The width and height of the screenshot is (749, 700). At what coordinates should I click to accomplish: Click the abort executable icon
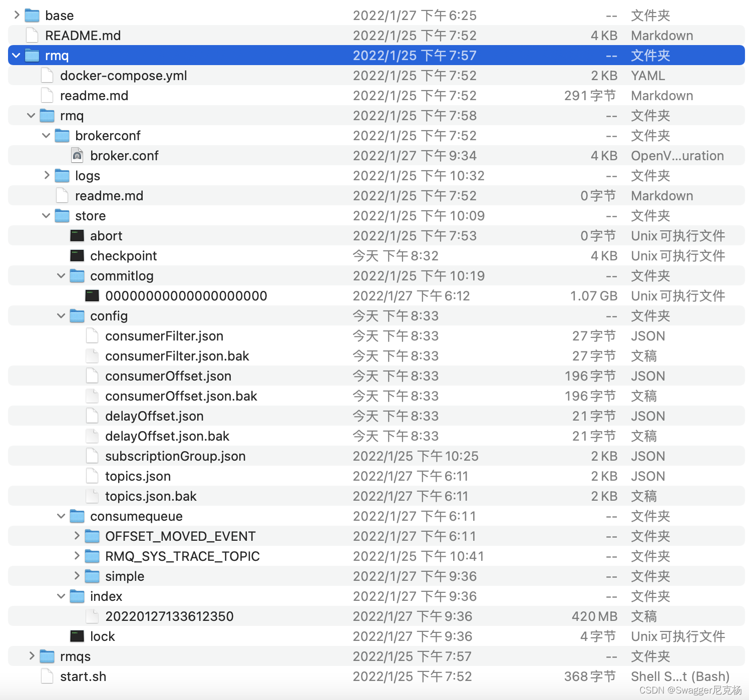(x=77, y=235)
